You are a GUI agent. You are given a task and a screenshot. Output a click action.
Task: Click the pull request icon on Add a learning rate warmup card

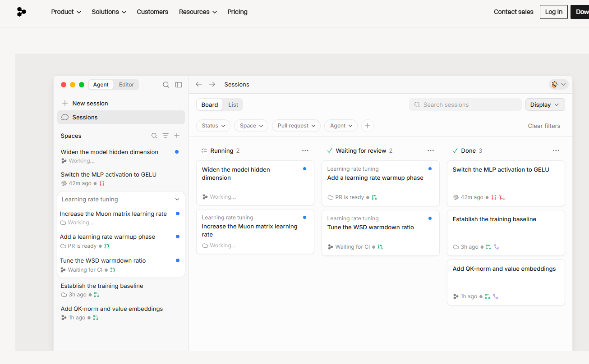[x=374, y=197]
